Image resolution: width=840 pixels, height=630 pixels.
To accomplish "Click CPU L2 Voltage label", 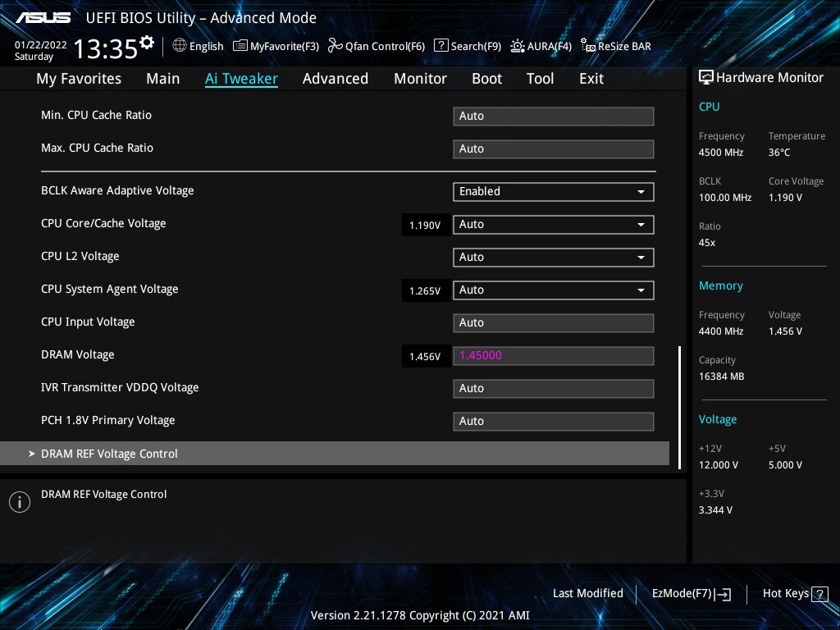I will click(x=80, y=257).
